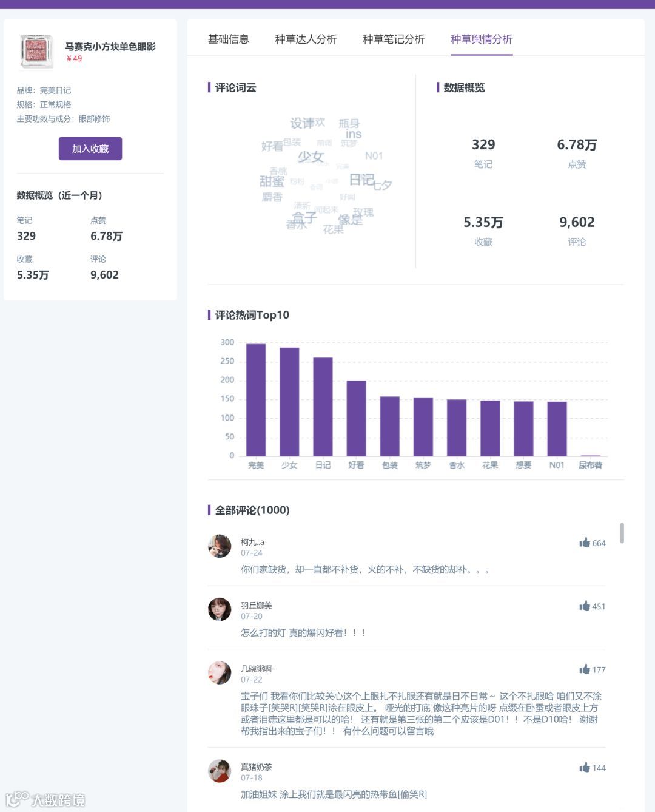655x812 pixels.
Task: Click the 主要功效与成分: 眼部修饰 text
Action: [x=64, y=119]
